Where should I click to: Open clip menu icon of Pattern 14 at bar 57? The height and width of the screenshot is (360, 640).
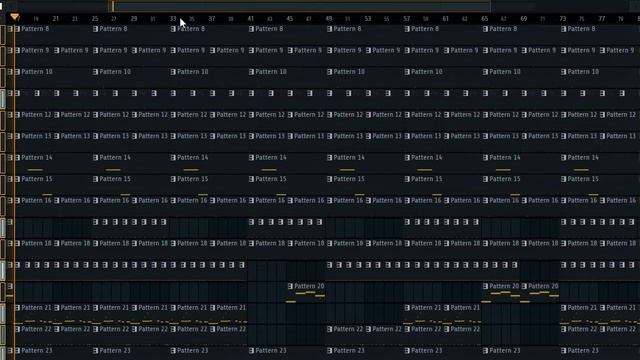click(407, 158)
